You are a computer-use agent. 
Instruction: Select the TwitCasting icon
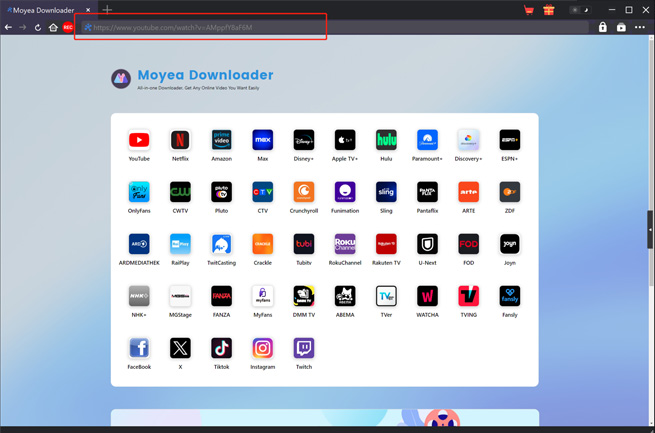click(221, 244)
